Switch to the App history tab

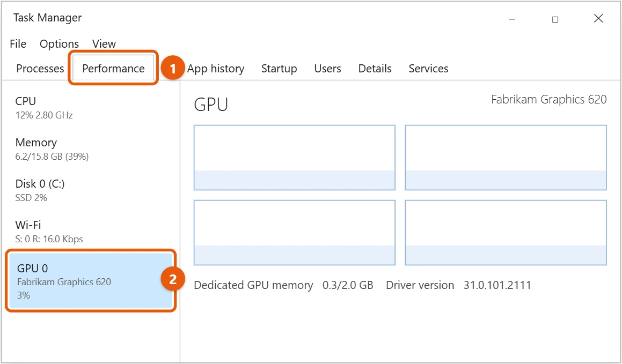pyautogui.click(x=216, y=69)
